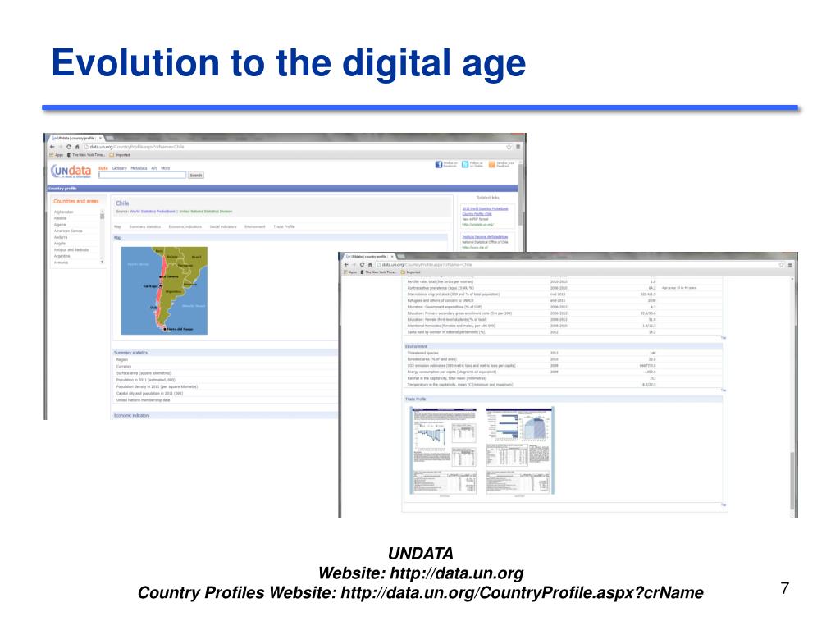The height and width of the screenshot is (630, 840).
Task: Click the countries list scrollbar up arrow
Action: click(103, 211)
